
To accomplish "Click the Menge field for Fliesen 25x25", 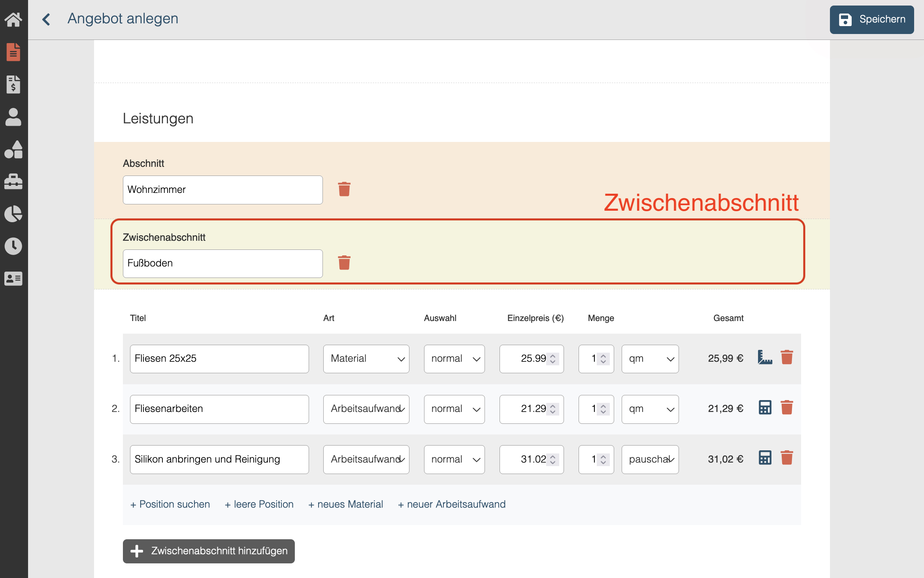I will point(596,359).
